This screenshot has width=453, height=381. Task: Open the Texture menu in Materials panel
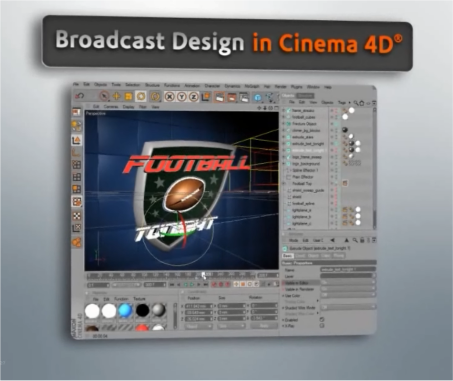click(x=139, y=299)
